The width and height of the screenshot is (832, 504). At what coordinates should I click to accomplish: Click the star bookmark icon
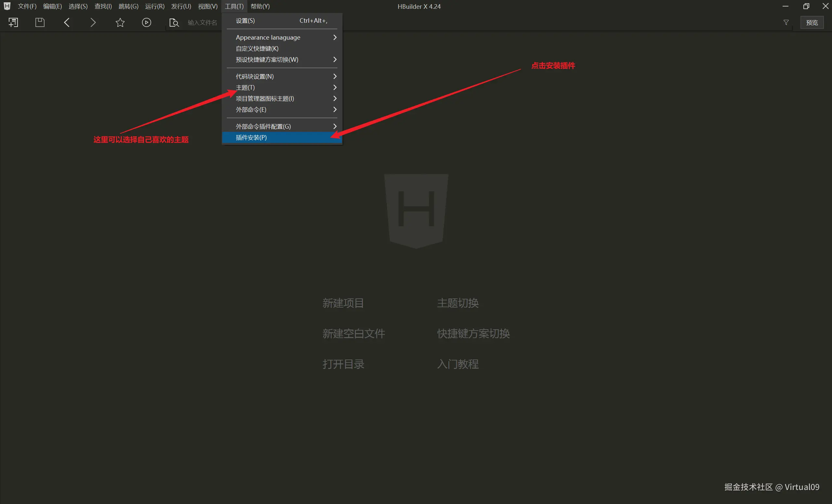click(x=120, y=23)
